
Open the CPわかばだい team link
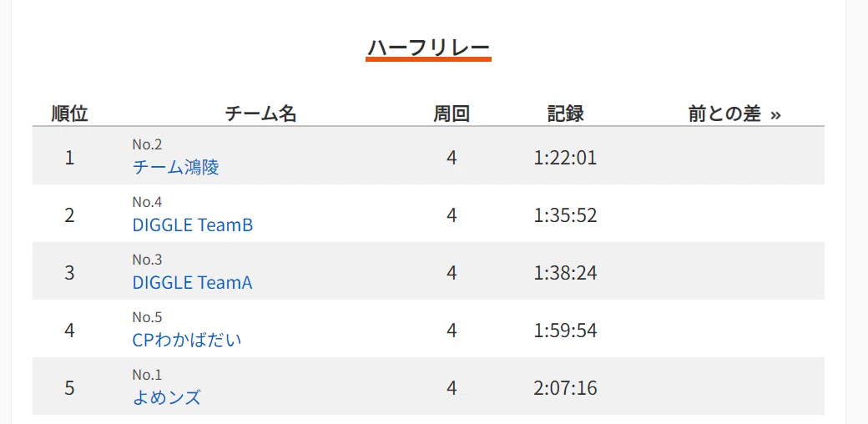tap(187, 340)
